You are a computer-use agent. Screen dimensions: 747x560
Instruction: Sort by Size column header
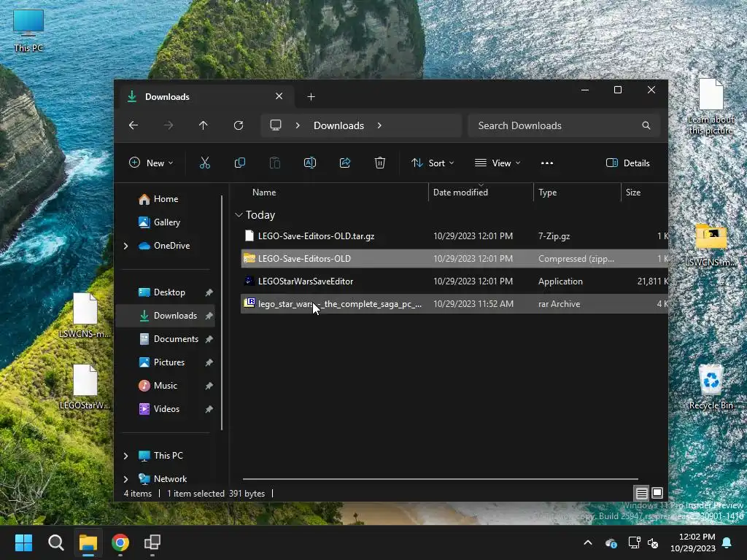click(632, 192)
